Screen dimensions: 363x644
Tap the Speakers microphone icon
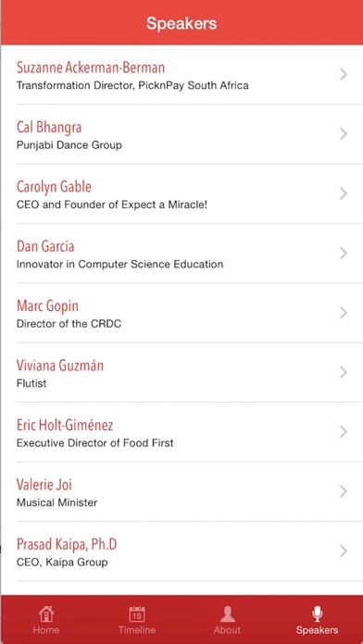click(x=317, y=614)
